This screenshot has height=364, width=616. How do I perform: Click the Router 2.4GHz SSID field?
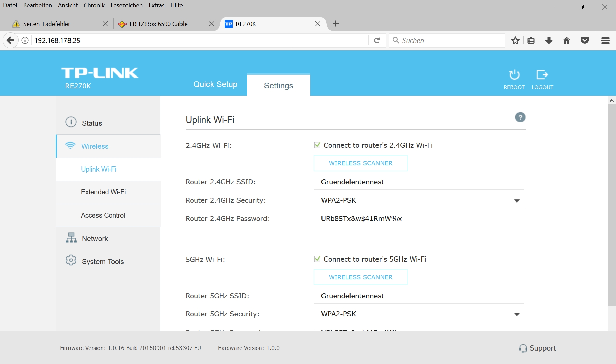pos(419,182)
